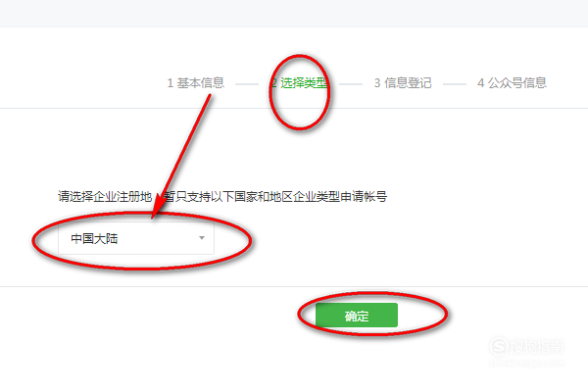Click the number 1 before 基本信息
Viewport: 588px width, 392px height.
click(171, 83)
